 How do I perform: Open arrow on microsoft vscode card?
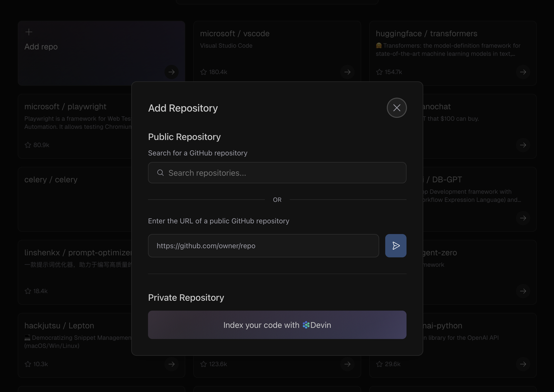pos(347,72)
